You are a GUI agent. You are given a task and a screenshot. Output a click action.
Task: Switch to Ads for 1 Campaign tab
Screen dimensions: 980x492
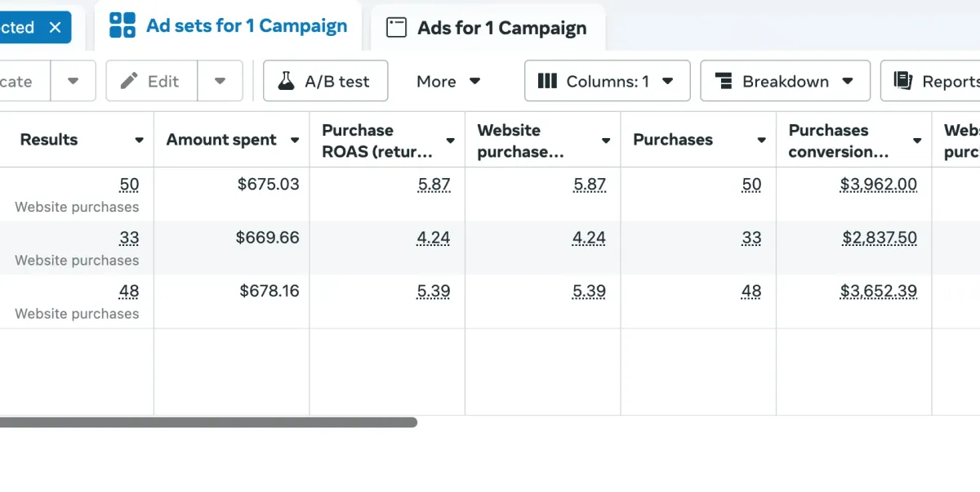501,28
